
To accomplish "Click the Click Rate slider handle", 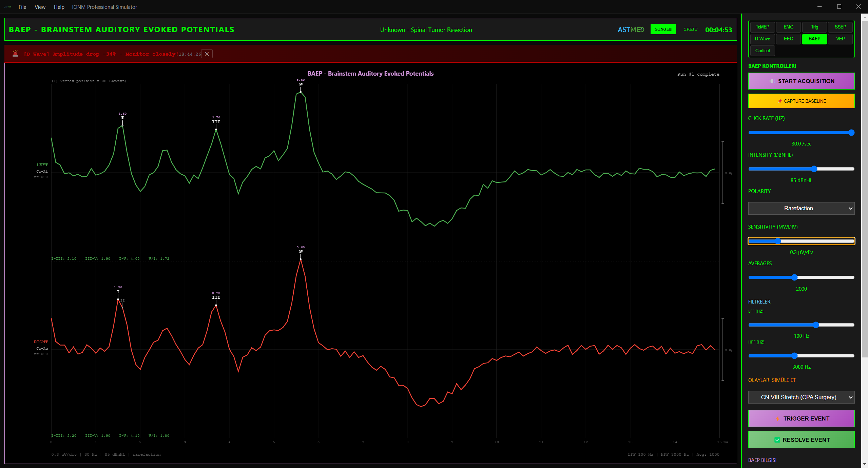I will point(851,133).
